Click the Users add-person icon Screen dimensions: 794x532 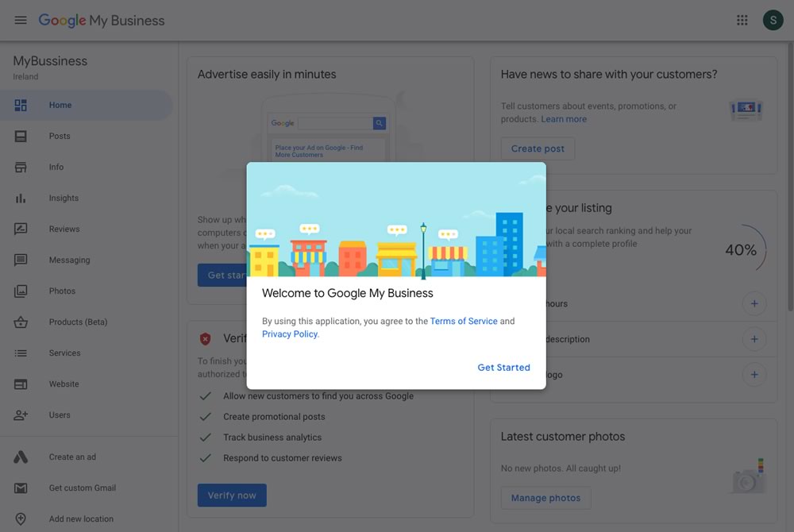pos(21,415)
